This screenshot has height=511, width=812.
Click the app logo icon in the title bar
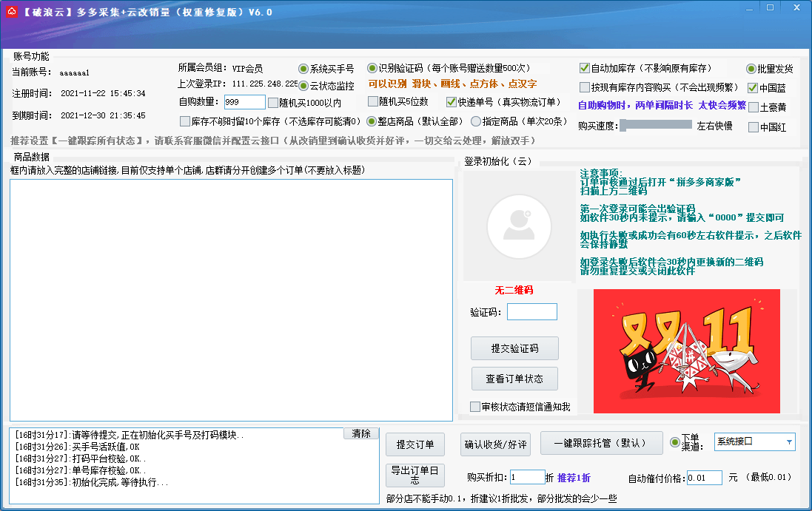(x=11, y=12)
